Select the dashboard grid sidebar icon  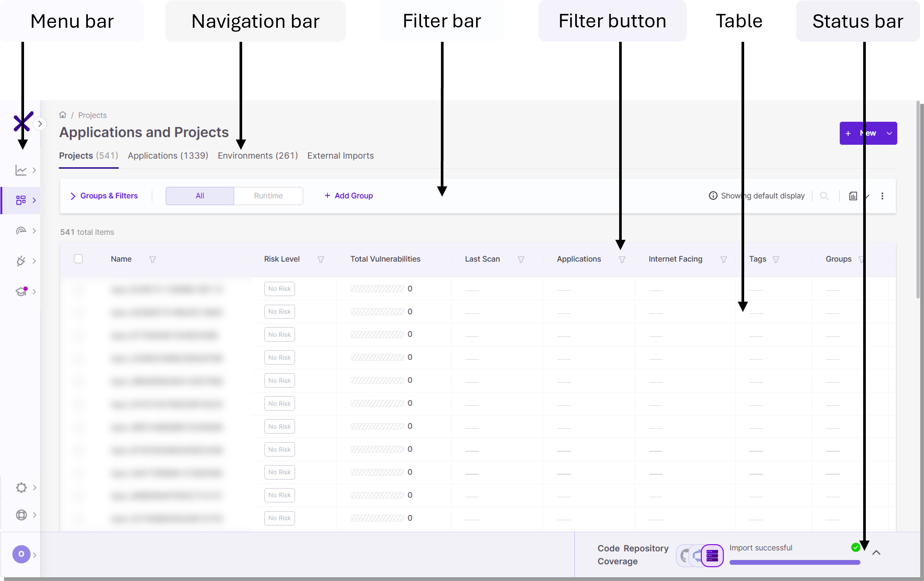tap(21, 200)
